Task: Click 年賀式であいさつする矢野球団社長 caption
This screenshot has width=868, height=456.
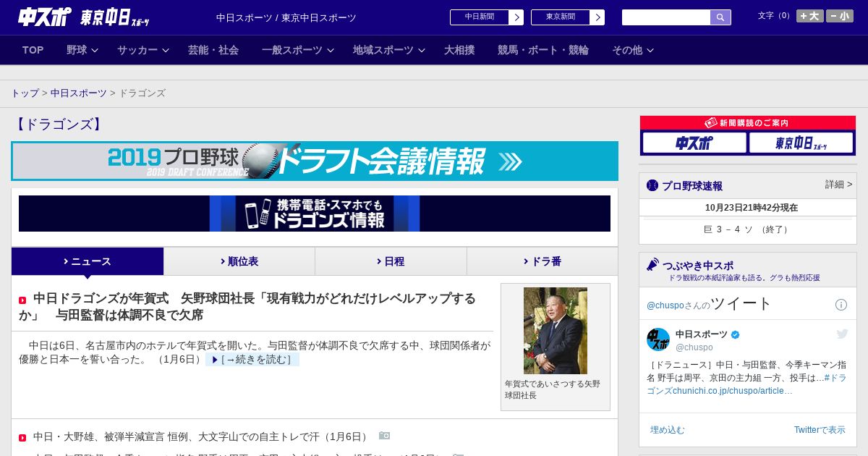Action: pyautogui.click(x=553, y=389)
